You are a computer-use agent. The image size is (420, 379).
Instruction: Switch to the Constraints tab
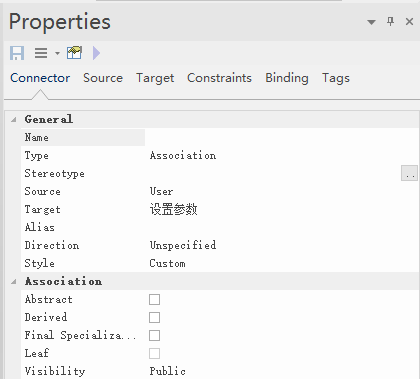(x=219, y=78)
